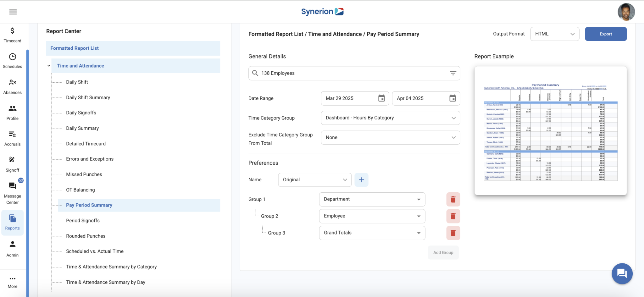Export the Pay Period Summary report
This screenshot has width=644, height=297.
tap(605, 34)
